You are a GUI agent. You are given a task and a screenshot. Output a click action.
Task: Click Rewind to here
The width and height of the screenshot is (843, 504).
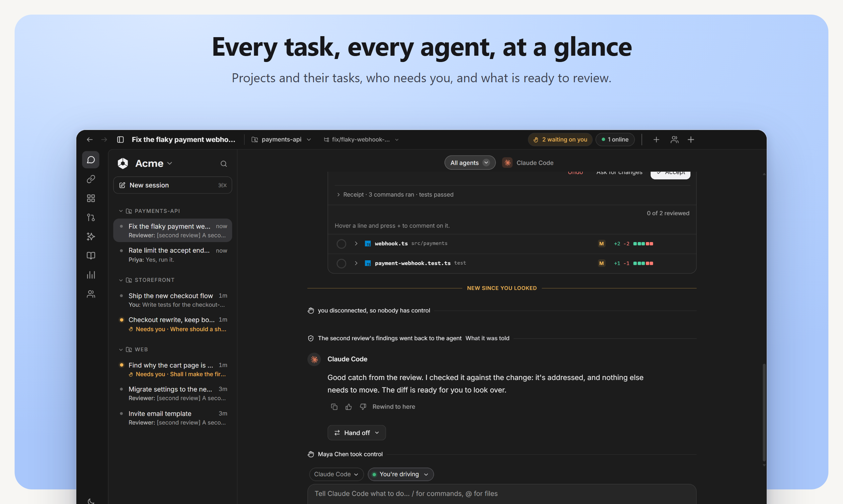point(394,407)
